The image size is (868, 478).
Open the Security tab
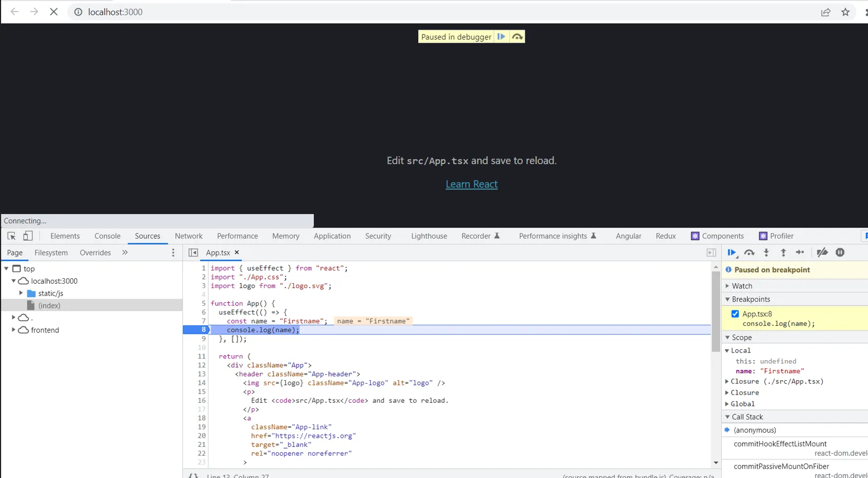point(378,236)
